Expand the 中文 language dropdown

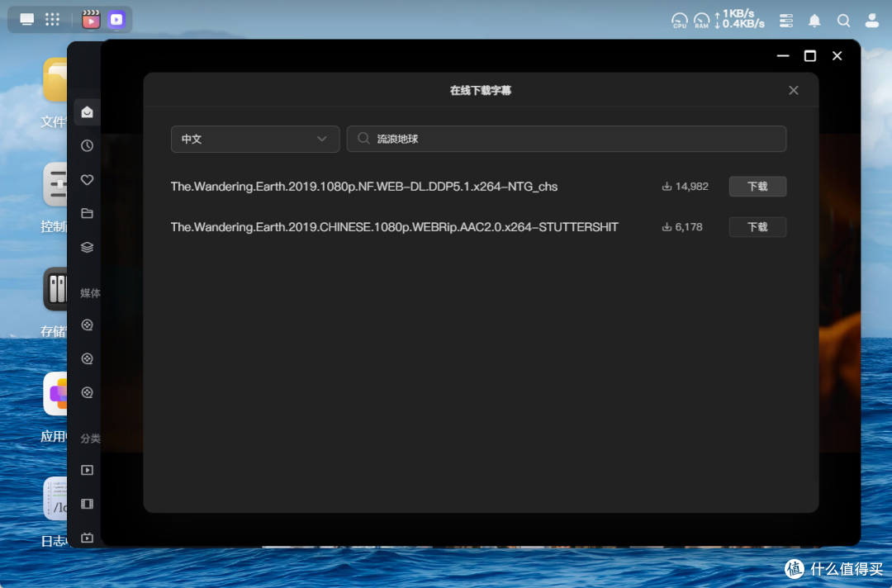pos(255,139)
